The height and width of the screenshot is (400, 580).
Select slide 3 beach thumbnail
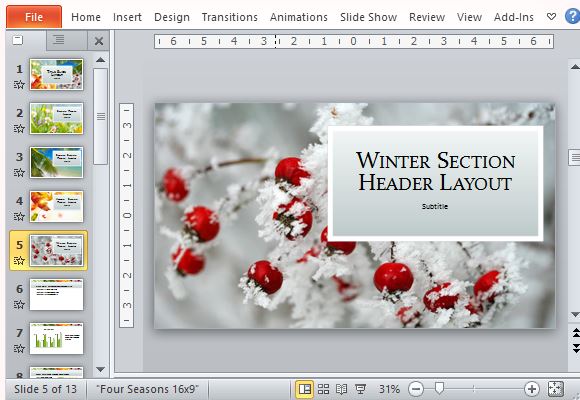(x=56, y=162)
